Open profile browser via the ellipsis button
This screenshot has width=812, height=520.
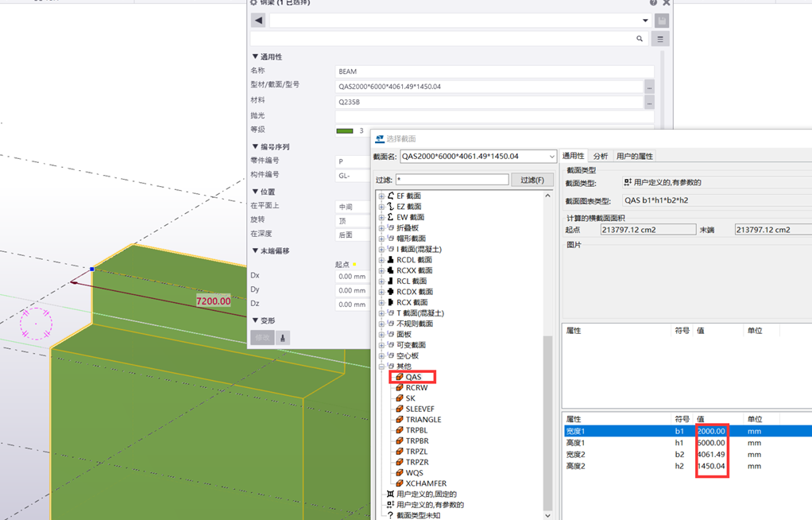649,87
